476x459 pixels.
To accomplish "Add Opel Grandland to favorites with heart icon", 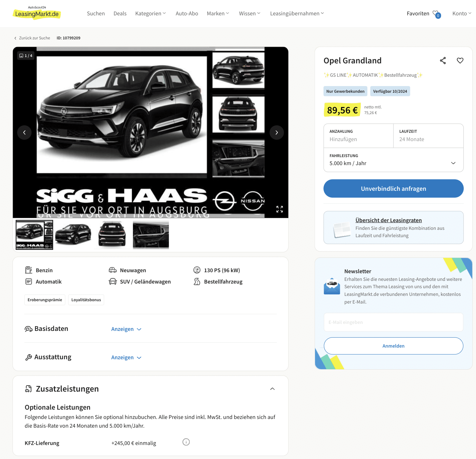I will [460, 61].
